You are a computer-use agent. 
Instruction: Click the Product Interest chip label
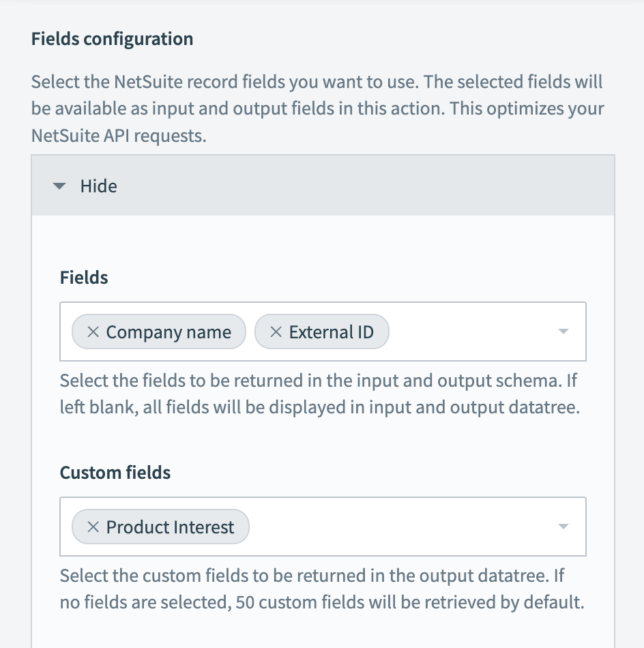point(170,527)
